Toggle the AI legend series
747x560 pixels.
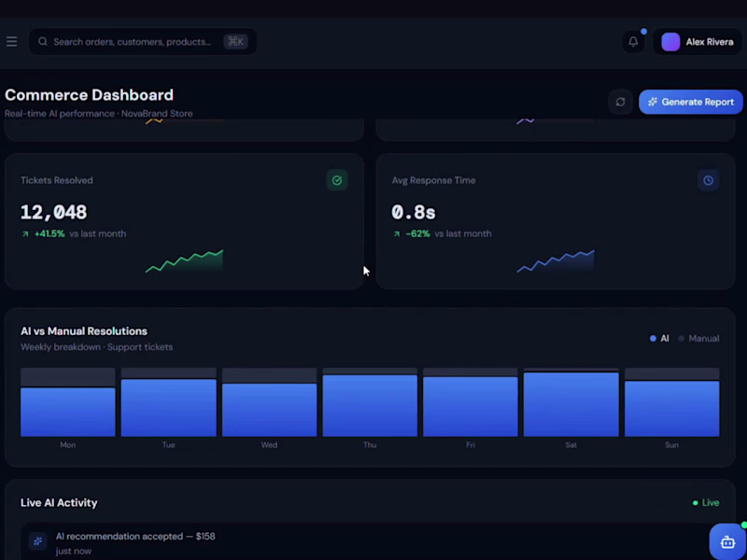point(660,339)
